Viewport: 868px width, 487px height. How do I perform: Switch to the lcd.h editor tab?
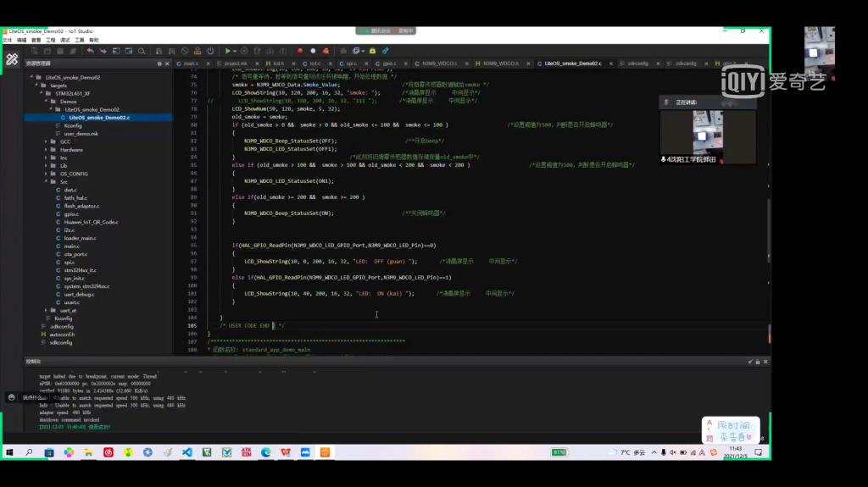point(278,64)
